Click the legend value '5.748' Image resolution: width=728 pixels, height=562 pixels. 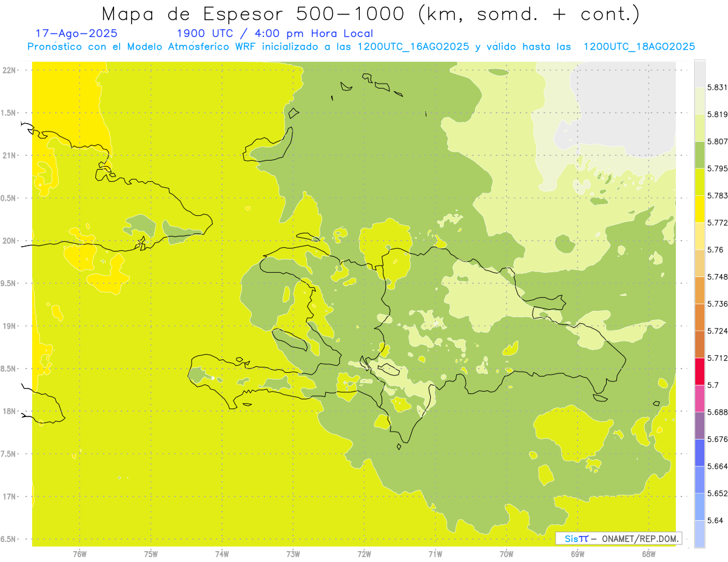(716, 276)
